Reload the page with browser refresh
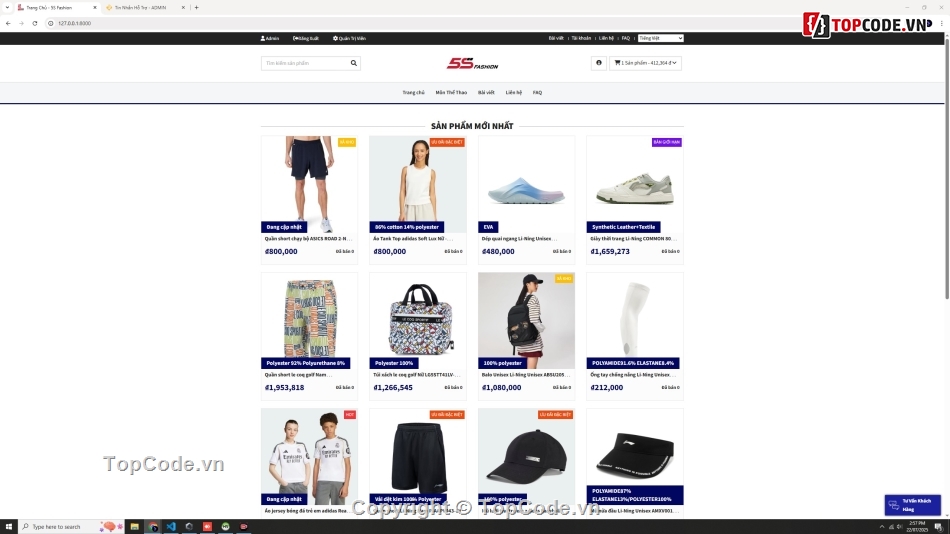 (x=35, y=23)
